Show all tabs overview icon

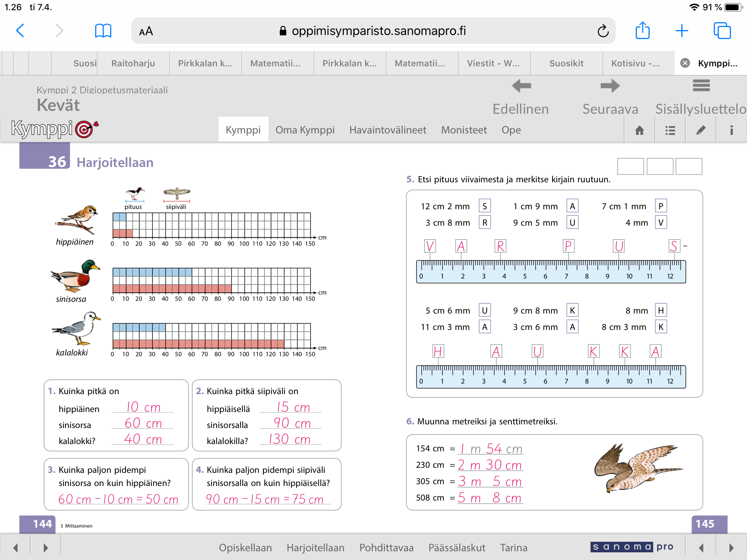coord(722,31)
